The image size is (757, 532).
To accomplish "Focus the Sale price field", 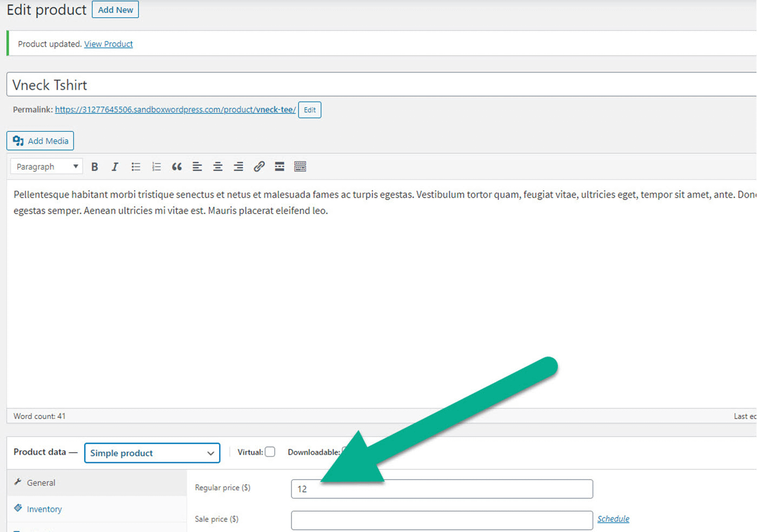I will pyautogui.click(x=442, y=520).
